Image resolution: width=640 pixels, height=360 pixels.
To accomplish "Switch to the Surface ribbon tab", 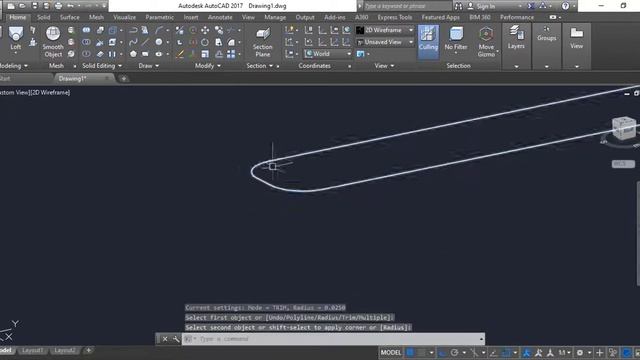I will pos(70,17).
